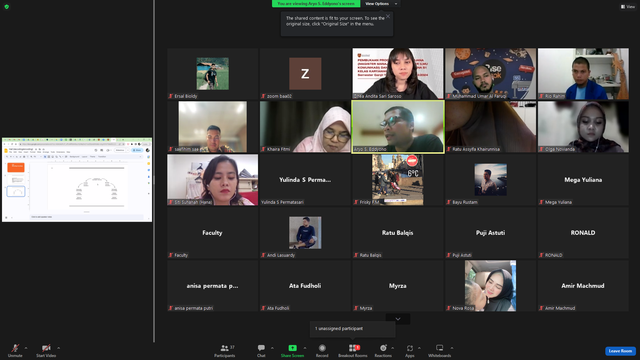The height and width of the screenshot is (360, 640).
Task: Click the Leave Room button
Action: pyautogui.click(x=620, y=351)
